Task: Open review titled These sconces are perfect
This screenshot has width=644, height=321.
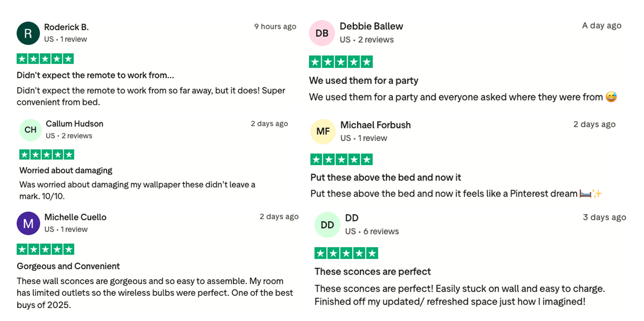Action: pyautogui.click(x=373, y=272)
